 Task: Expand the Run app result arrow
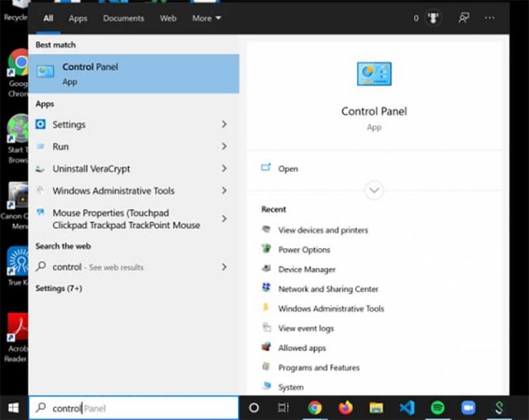[224, 146]
